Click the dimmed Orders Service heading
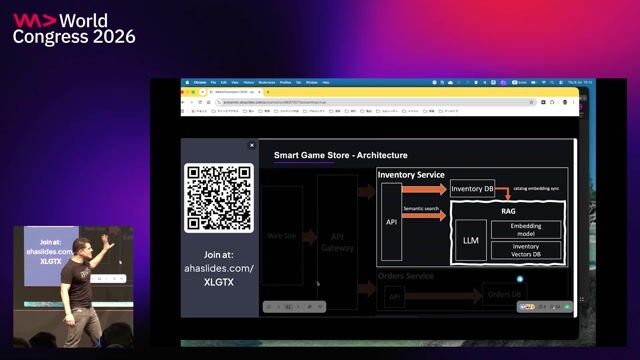 (x=406, y=276)
